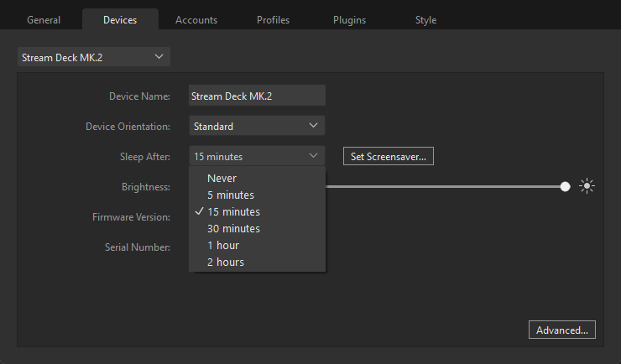The image size is (621, 364).
Task: Switch to the General tab
Action: click(x=44, y=20)
